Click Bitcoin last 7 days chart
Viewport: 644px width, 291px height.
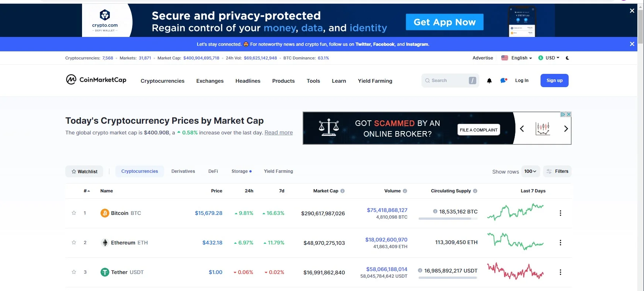(x=515, y=212)
